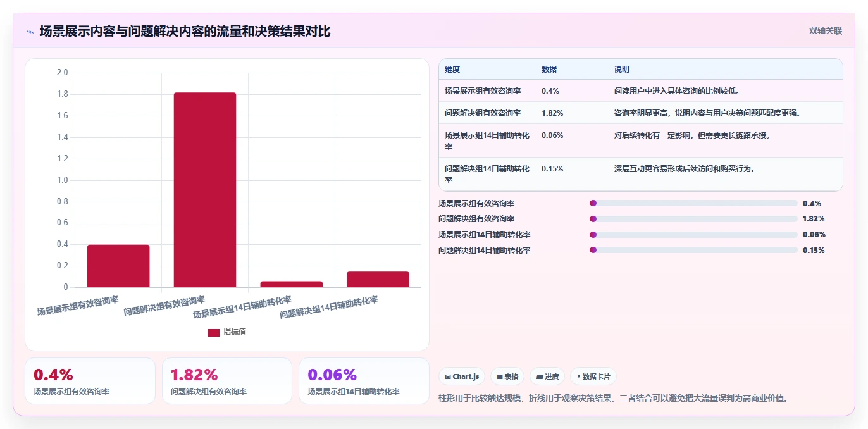The width and height of the screenshot is (868, 429).
Task: Click the 2.0 y-axis label
Action: pos(62,73)
